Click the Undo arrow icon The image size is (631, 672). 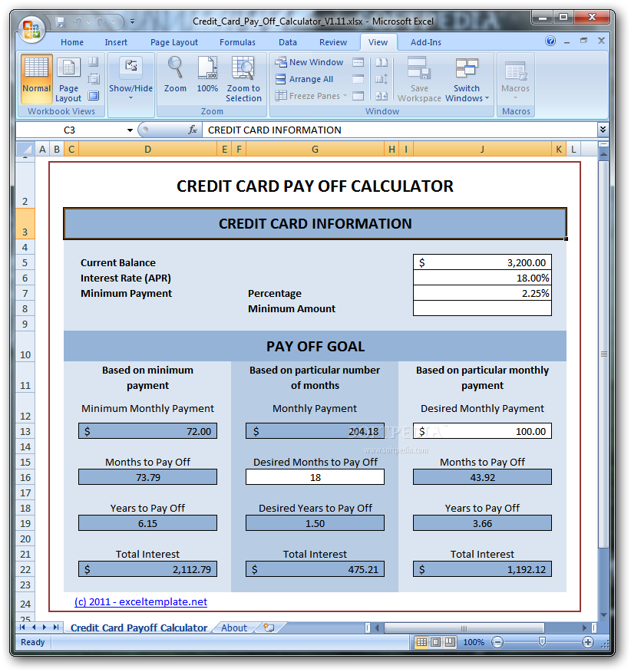click(78, 21)
